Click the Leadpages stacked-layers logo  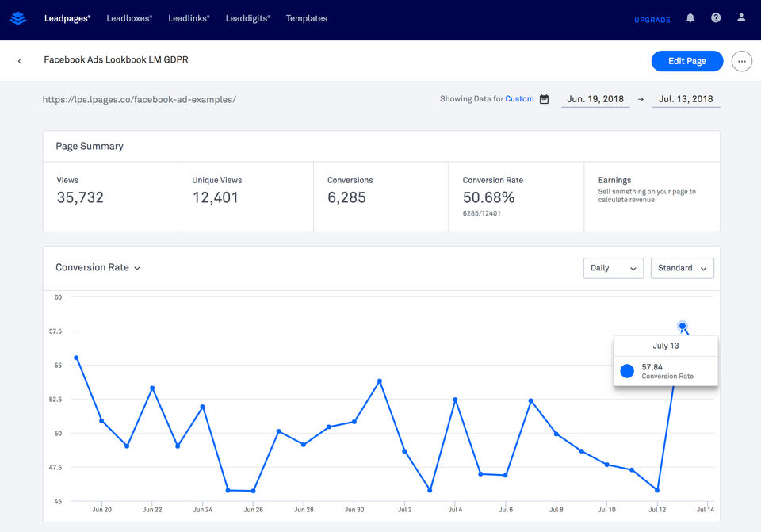click(x=18, y=18)
